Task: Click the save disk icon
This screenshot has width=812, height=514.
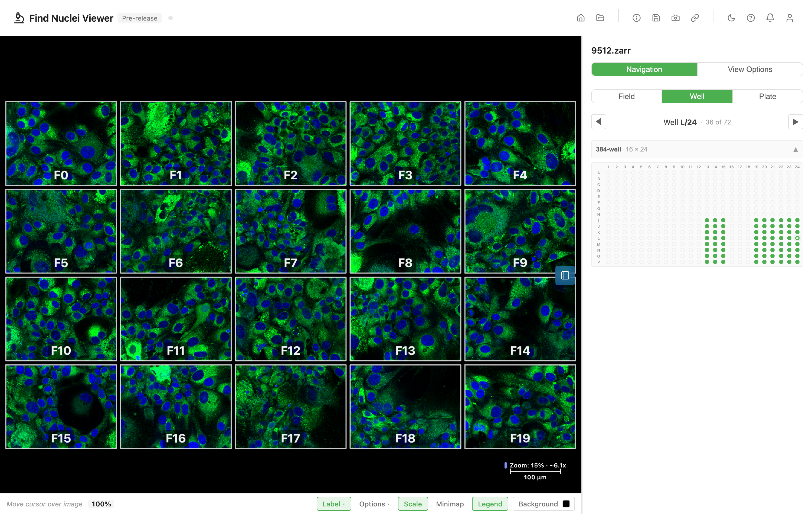Action: point(656,18)
